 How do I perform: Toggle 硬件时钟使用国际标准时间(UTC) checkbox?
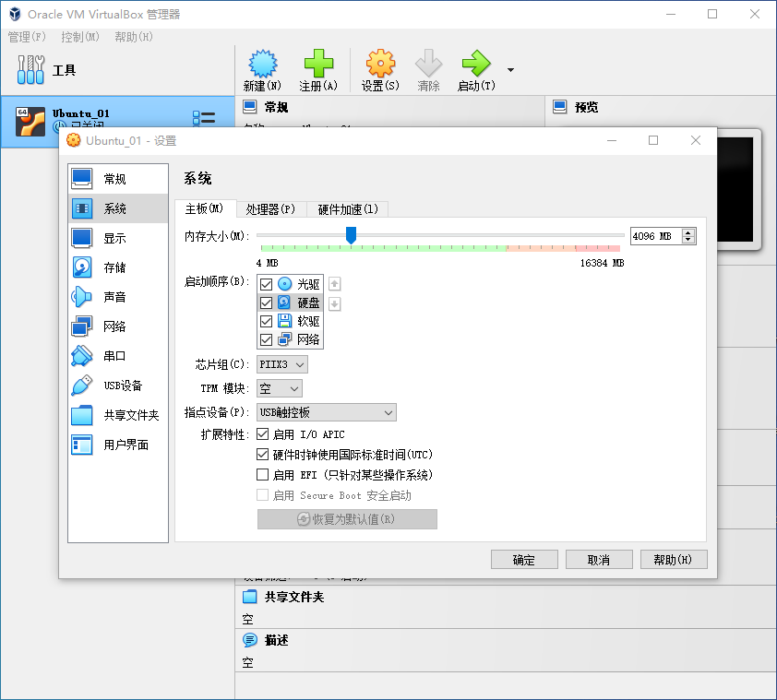coord(263,455)
